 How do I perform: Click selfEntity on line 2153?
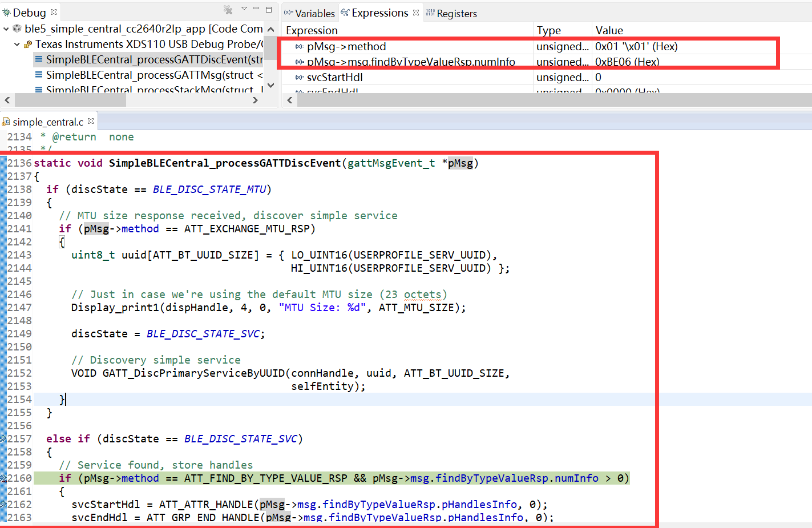pyautogui.click(x=322, y=386)
